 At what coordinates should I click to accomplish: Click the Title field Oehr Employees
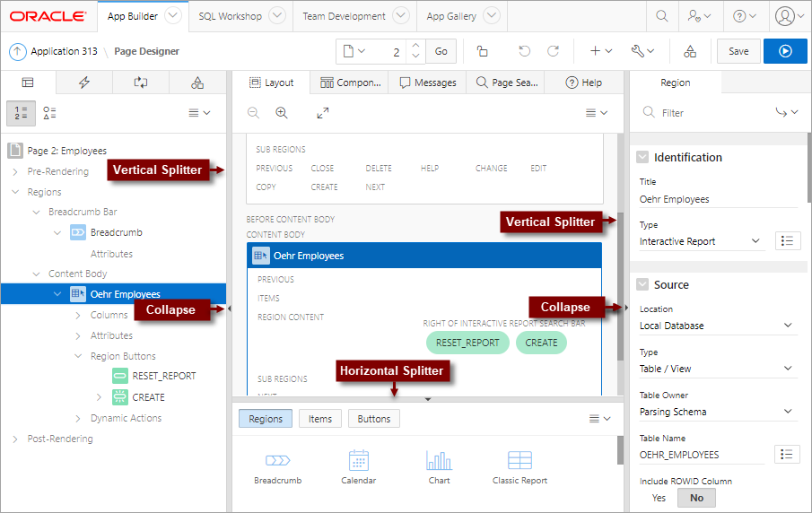(718, 199)
